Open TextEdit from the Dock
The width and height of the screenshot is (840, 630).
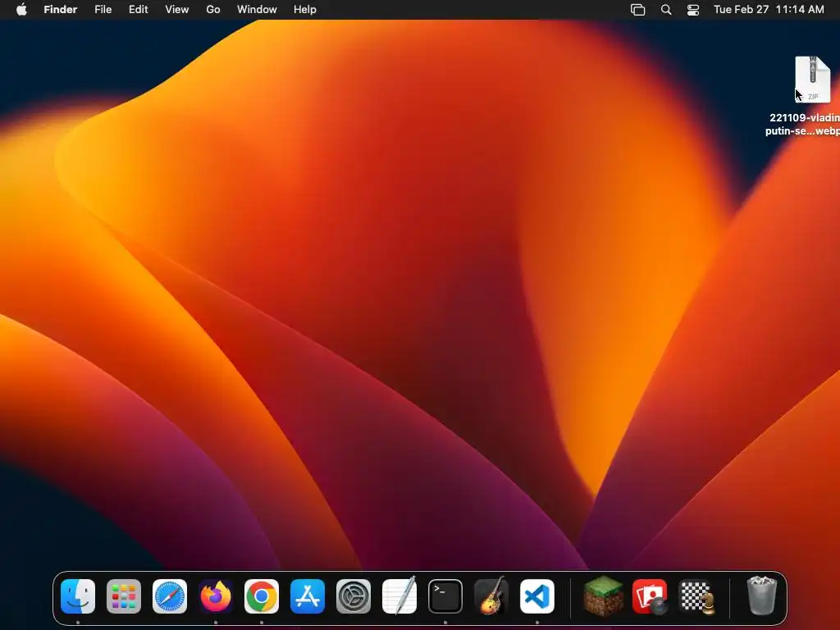click(399, 596)
